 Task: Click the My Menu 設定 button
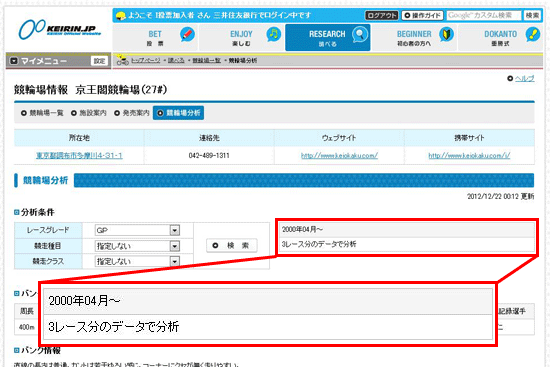point(99,61)
